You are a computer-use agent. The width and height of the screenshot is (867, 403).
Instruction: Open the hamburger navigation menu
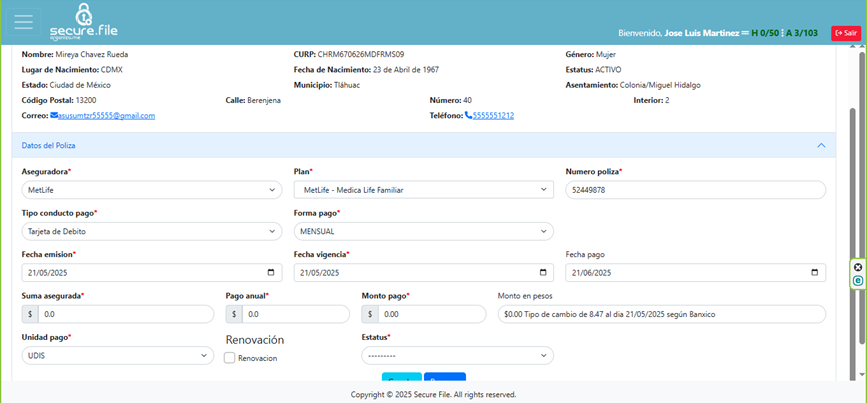23,21
